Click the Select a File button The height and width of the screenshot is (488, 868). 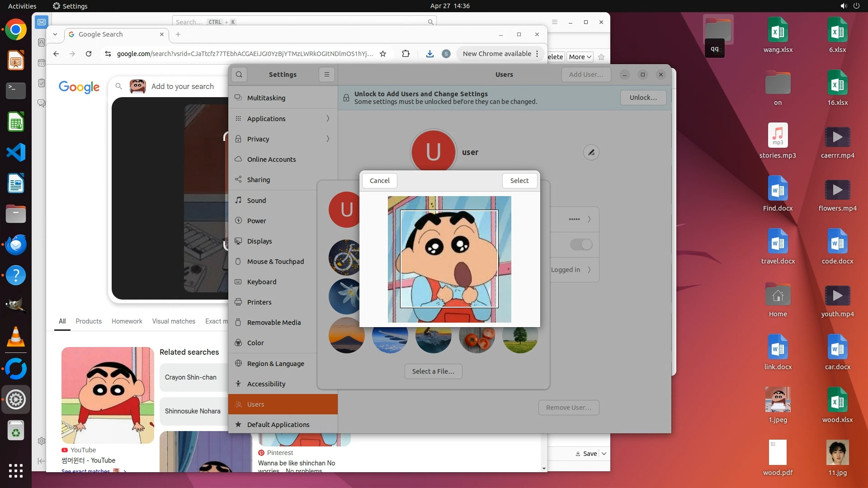[x=433, y=371]
